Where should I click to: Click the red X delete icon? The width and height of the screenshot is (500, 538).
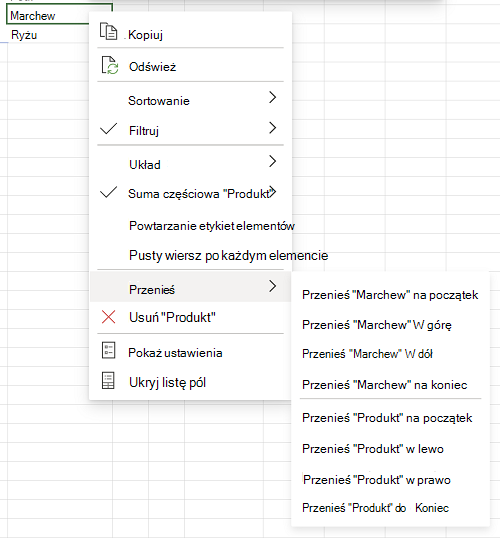tap(108, 317)
